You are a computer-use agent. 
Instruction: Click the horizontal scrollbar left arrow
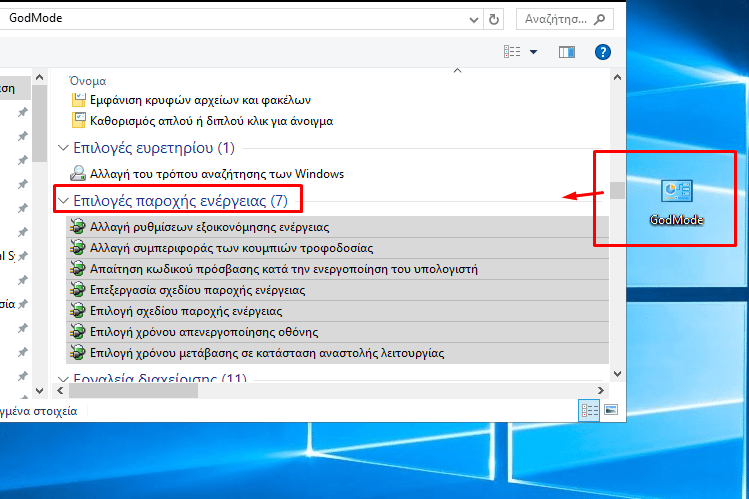(60, 391)
